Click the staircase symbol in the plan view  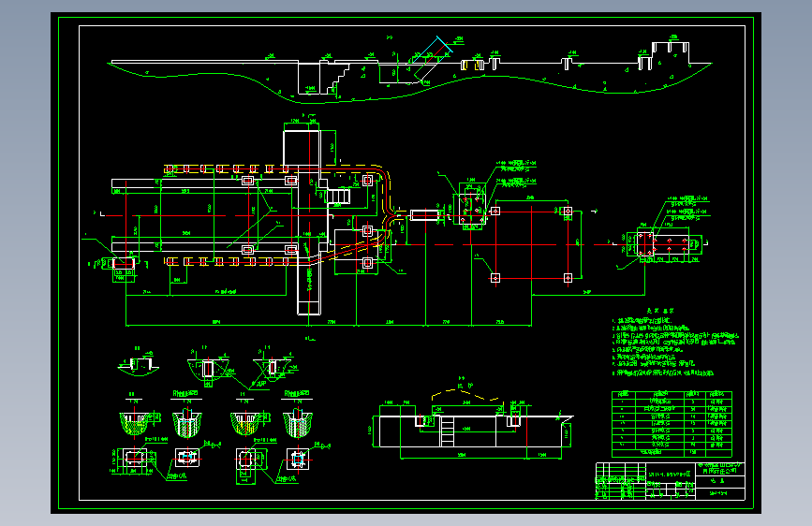pos(338,197)
